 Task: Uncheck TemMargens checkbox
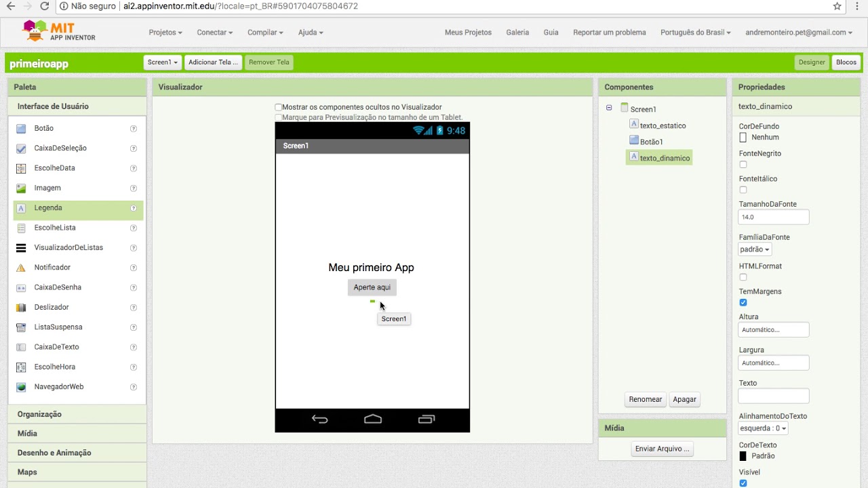pyautogui.click(x=743, y=302)
